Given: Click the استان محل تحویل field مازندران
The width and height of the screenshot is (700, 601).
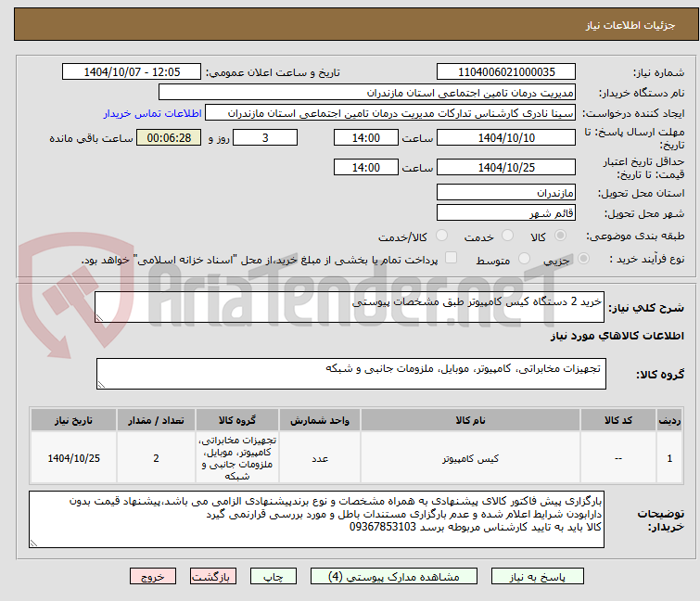Looking at the screenshot, I should (x=506, y=192).
